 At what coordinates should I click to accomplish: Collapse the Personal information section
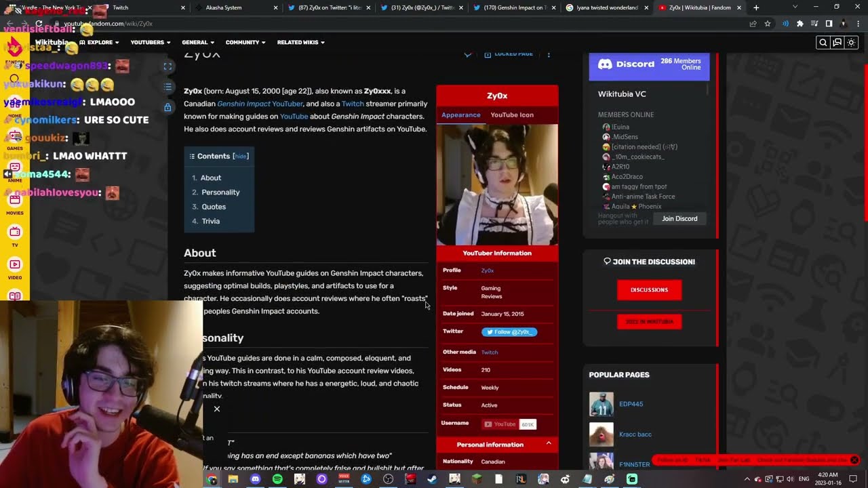[x=549, y=444]
